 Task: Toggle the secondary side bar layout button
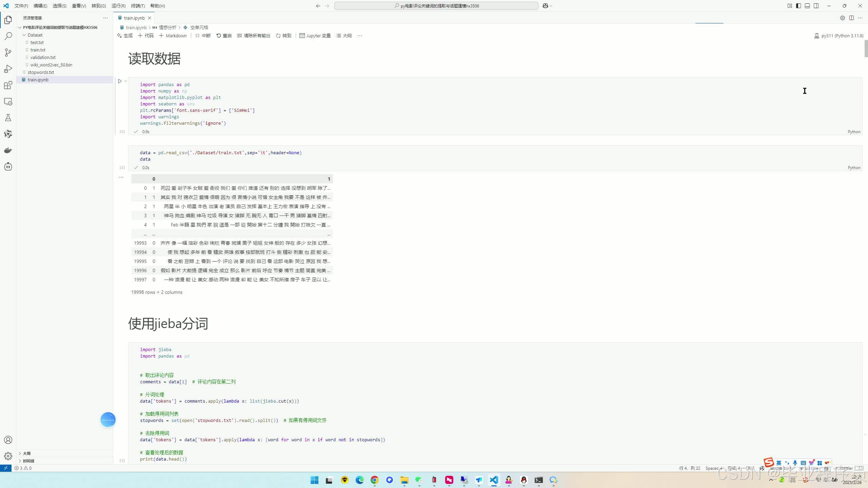pyautogui.click(x=816, y=6)
